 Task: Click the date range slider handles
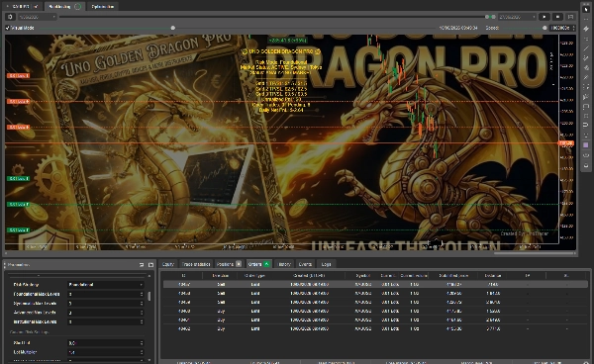point(490,17)
